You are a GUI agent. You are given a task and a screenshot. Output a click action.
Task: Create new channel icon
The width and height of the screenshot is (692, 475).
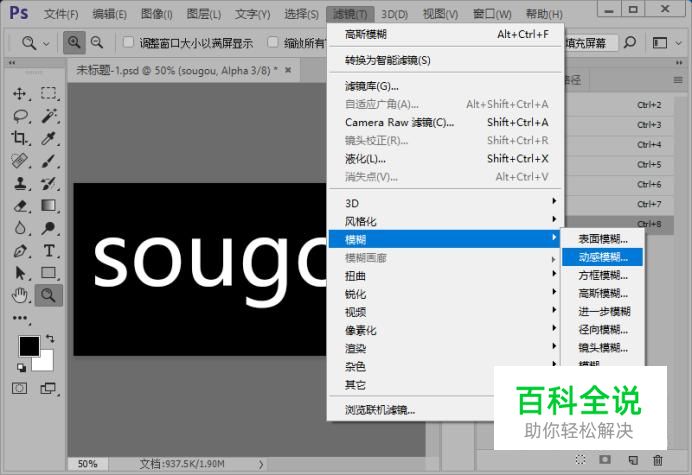633,460
